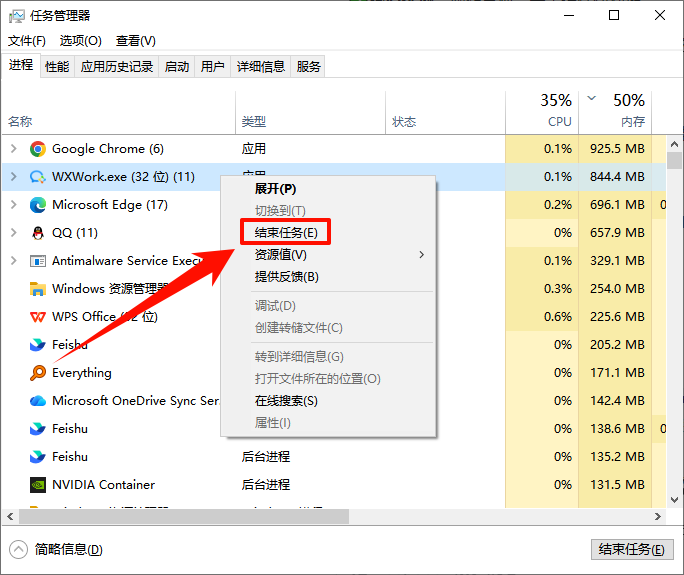
Task: Click the Microsoft OneDrive cloud icon
Action: click(x=38, y=400)
